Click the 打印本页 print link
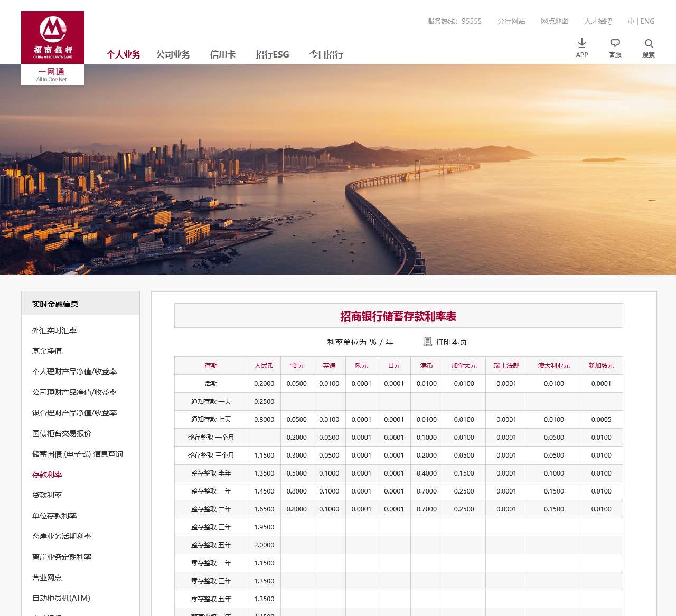676x616 pixels. pos(451,342)
